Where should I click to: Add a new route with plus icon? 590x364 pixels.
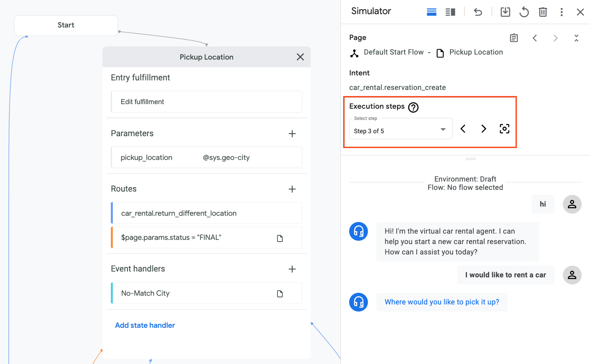(292, 189)
